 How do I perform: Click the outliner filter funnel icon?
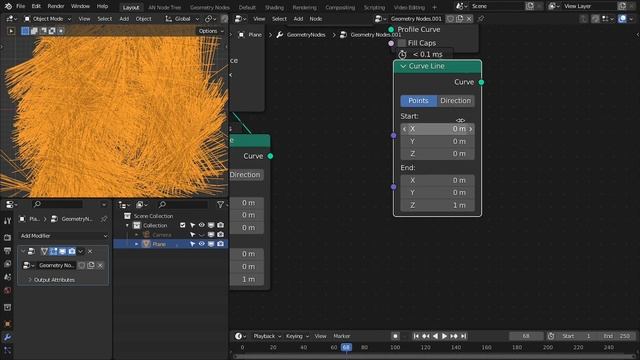point(220,204)
